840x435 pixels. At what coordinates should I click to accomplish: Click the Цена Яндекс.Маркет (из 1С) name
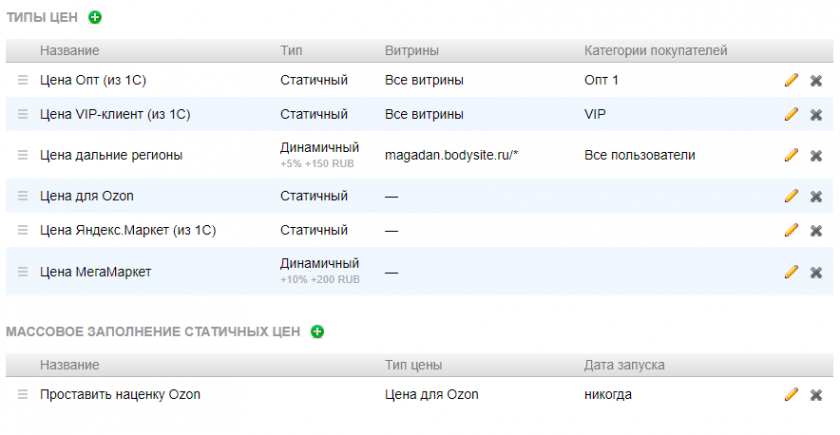tap(128, 230)
